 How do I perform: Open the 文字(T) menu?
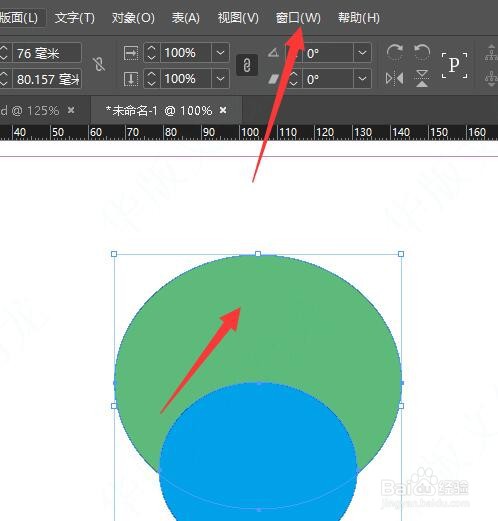pos(75,18)
